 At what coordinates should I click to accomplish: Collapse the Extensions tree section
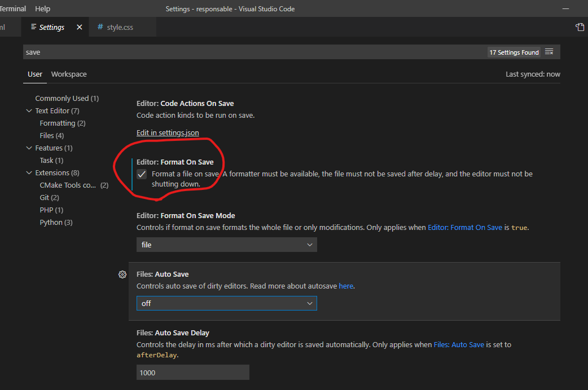click(29, 172)
